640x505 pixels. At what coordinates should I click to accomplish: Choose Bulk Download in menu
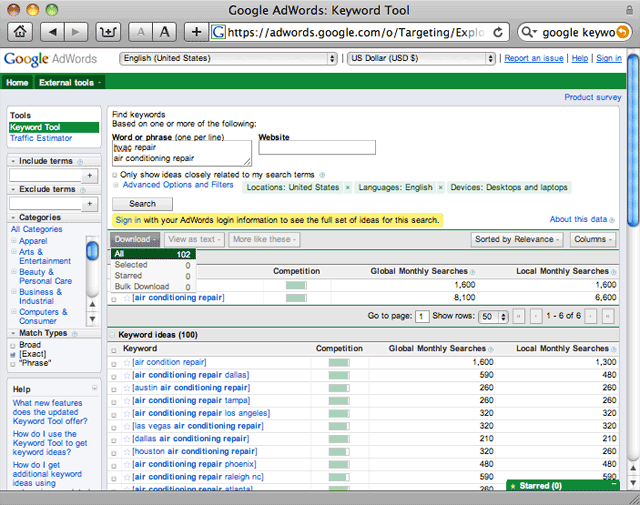click(x=153, y=287)
